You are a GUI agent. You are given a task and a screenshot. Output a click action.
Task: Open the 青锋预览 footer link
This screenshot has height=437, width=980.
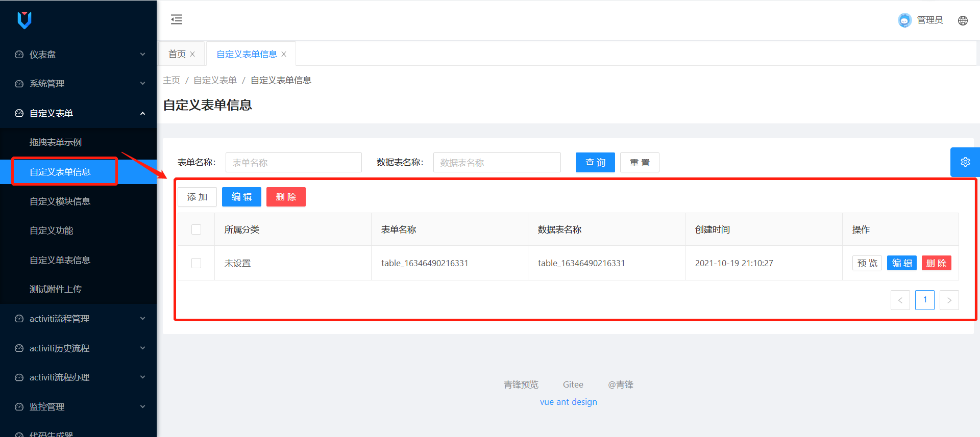coord(521,384)
